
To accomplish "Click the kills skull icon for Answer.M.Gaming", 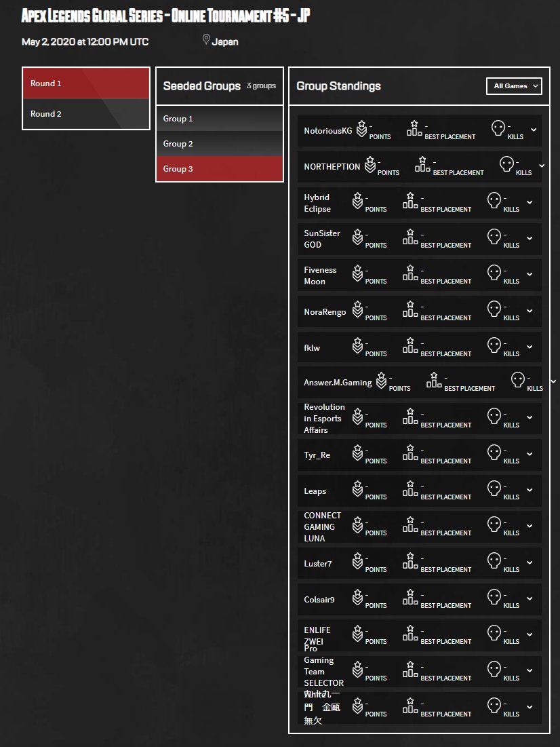I will 518,380.
